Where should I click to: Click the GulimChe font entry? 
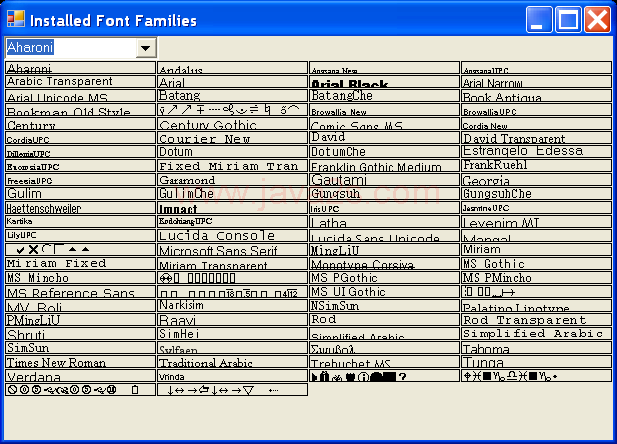232,194
